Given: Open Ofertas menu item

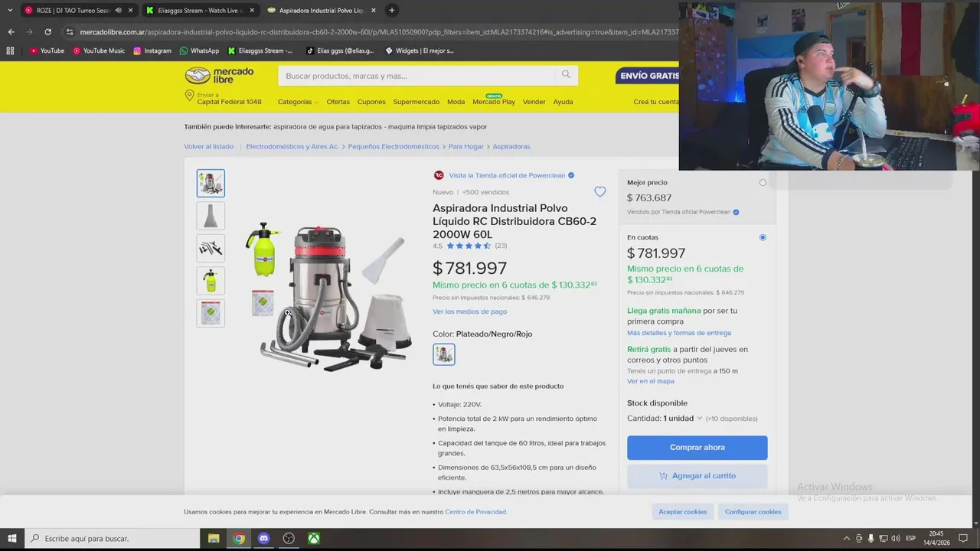Looking at the screenshot, I should [x=338, y=102].
